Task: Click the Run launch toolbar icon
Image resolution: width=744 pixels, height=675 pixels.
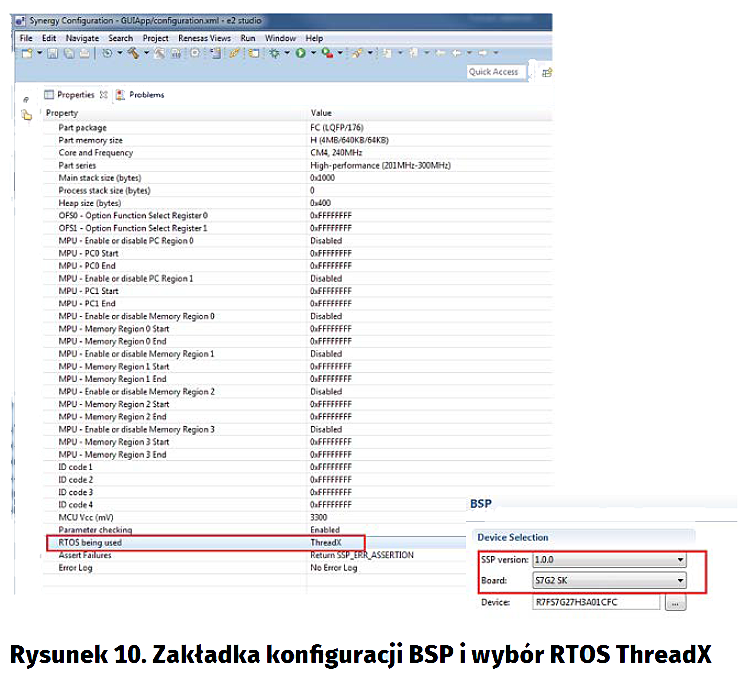Action: coord(299,53)
